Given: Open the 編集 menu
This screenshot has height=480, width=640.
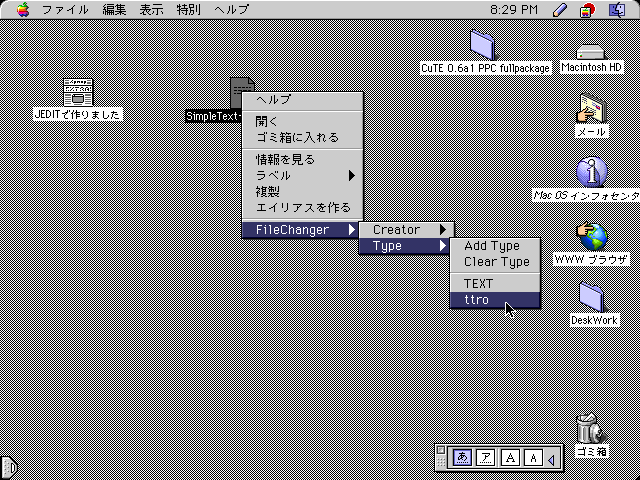Looking at the screenshot, I should [x=114, y=9].
